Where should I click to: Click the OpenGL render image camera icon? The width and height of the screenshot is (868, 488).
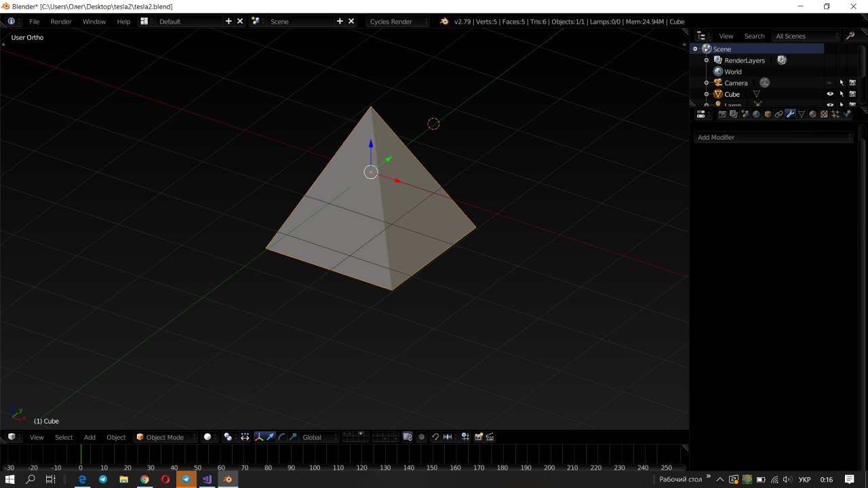pos(478,437)
